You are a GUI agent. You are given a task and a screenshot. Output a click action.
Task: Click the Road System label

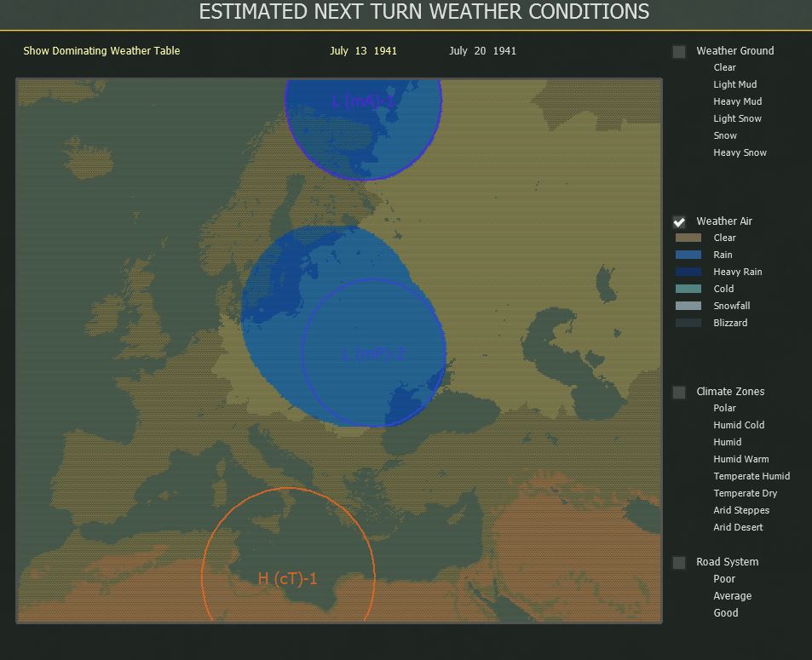click(727, 562)
